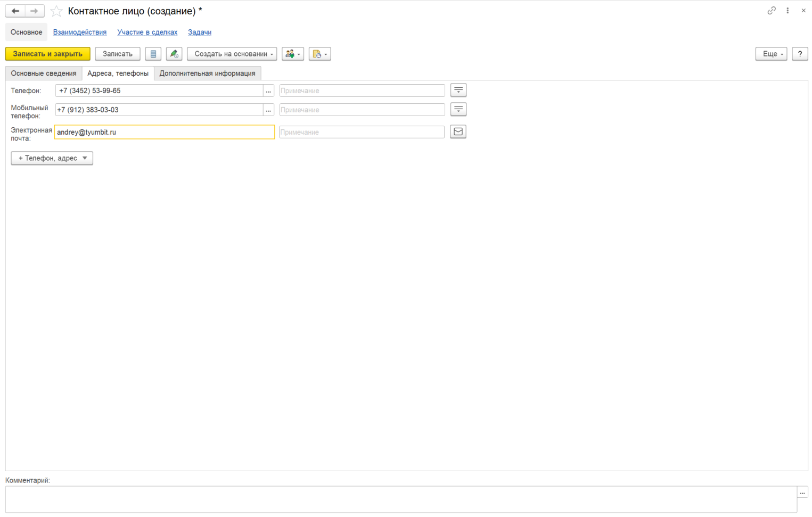The height and width of the screenshot is (517, 812).
Task: Open comment-style icon next to Телефон row
Action: (458, 90)
